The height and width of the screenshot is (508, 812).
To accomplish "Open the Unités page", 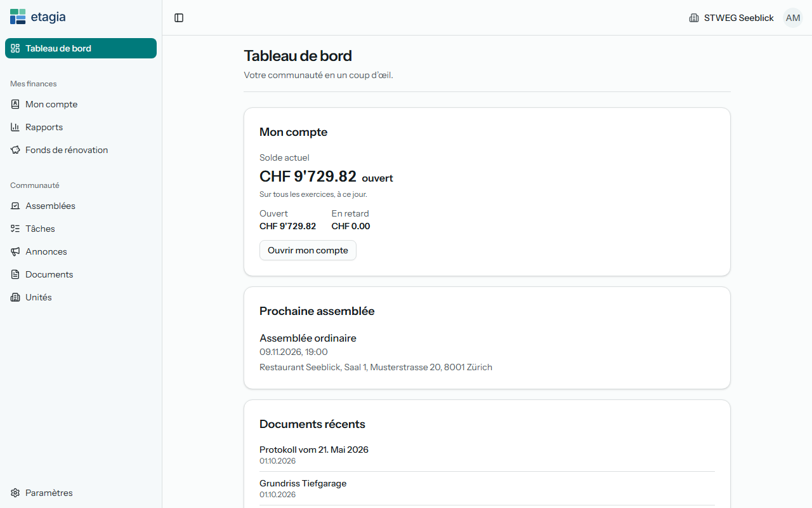I will point(81,297).
